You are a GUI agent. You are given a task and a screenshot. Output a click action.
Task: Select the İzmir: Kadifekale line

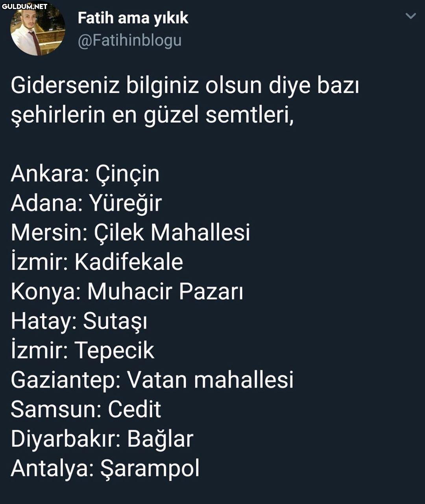[x=97, y=262]
